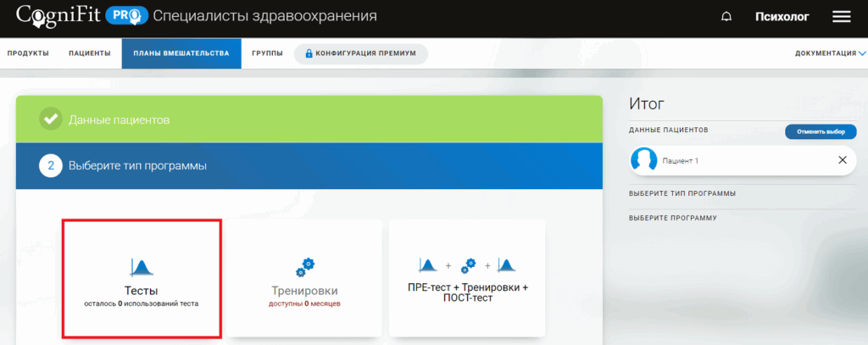This screenshot has width=868, height=345.
Task: Click the Пациент 1 avatar icon
Action: [x=645, y=159]
